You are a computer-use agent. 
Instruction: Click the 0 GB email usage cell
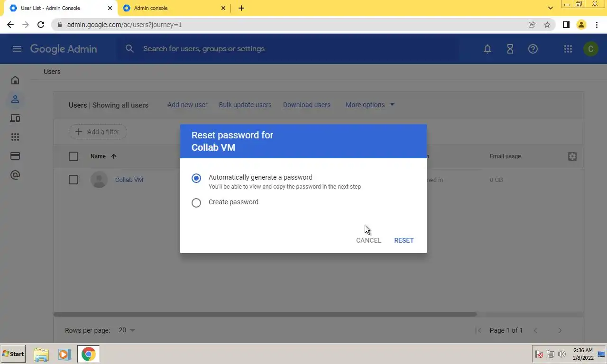click(x=496, y=180)
